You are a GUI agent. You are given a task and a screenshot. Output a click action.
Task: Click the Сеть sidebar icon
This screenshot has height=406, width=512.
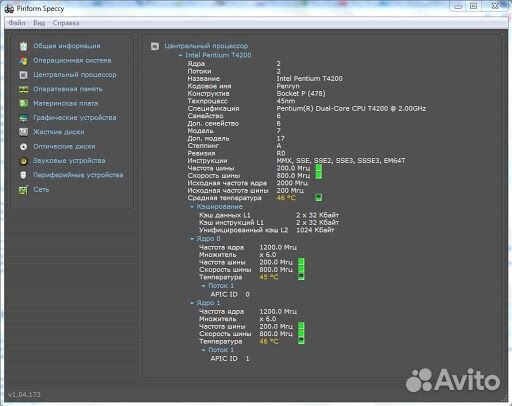[23, 190]
